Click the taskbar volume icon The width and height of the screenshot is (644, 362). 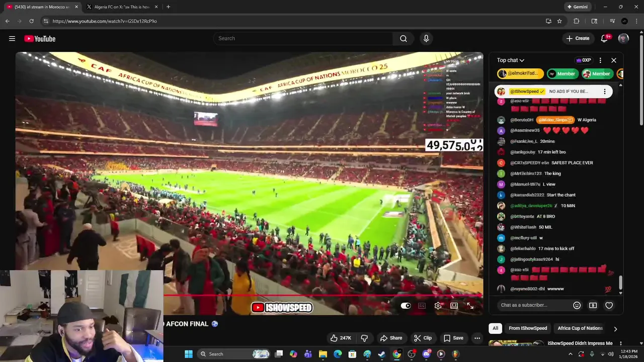[x=610, y=354]
